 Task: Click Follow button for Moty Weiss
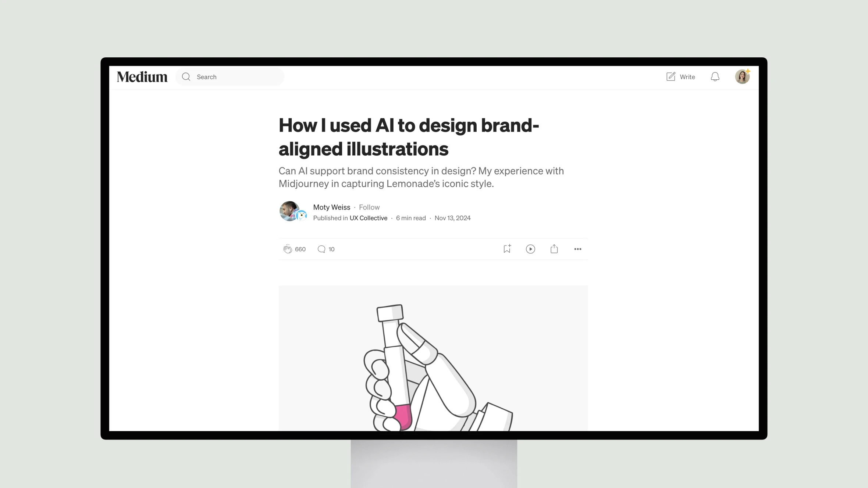coord(370,207)
